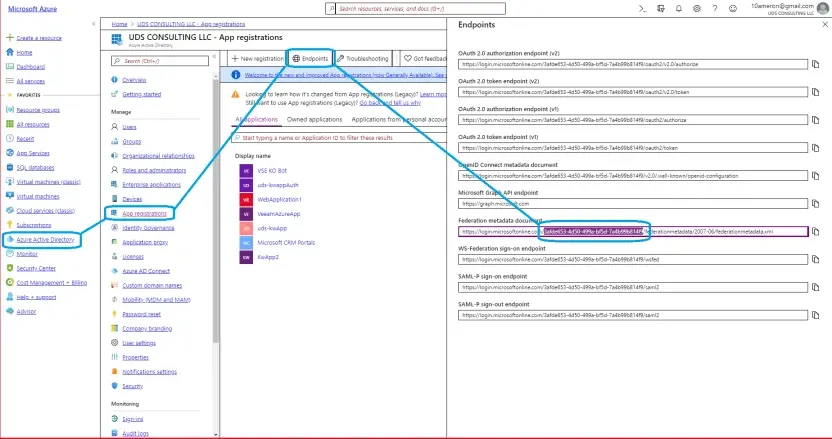Copy OpenID Connect metadata document URL
Image resolution: width=832 pixels, height=439 pixels.
click(816, 176)
